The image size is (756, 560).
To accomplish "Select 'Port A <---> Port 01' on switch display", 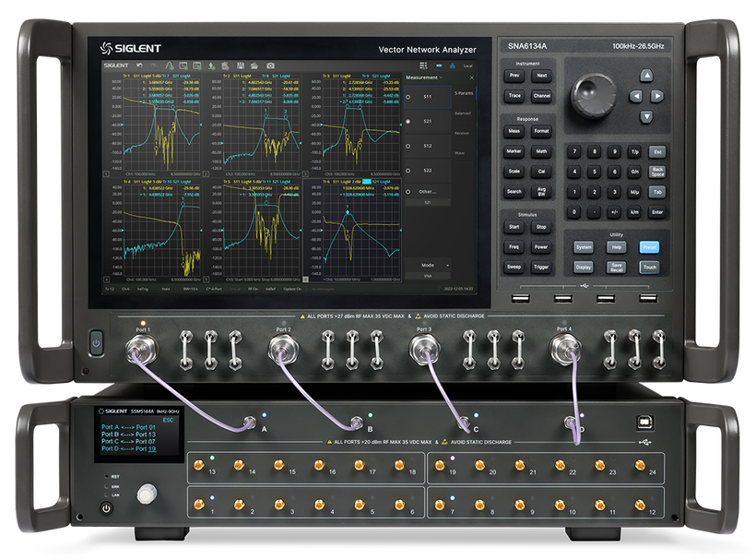I will [x=128, y=427].
